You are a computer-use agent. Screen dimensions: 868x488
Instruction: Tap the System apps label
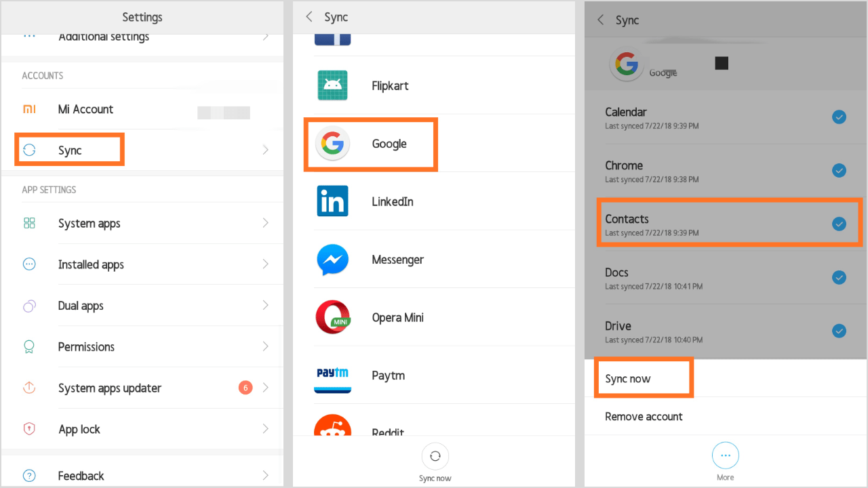pyautogui.click(x=90, y=223)
